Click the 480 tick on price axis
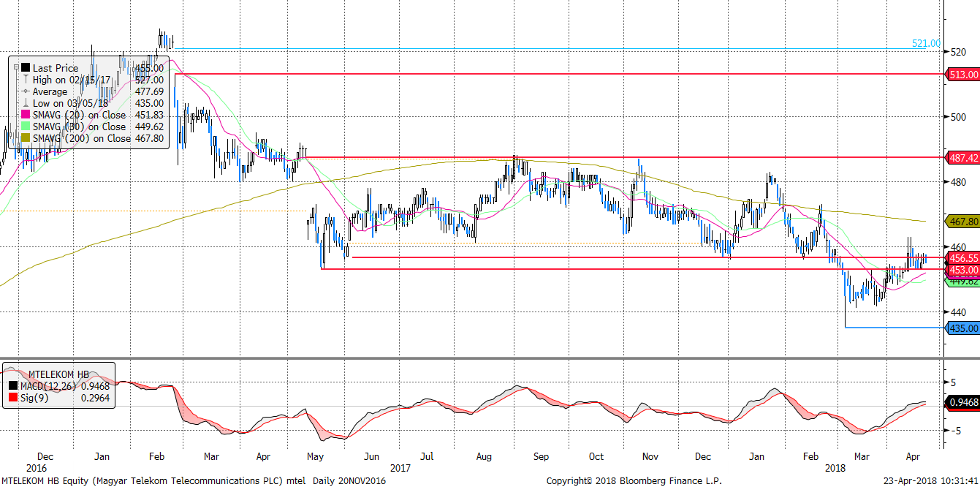This screenshot has width=980, height=487. pos(957,182)
